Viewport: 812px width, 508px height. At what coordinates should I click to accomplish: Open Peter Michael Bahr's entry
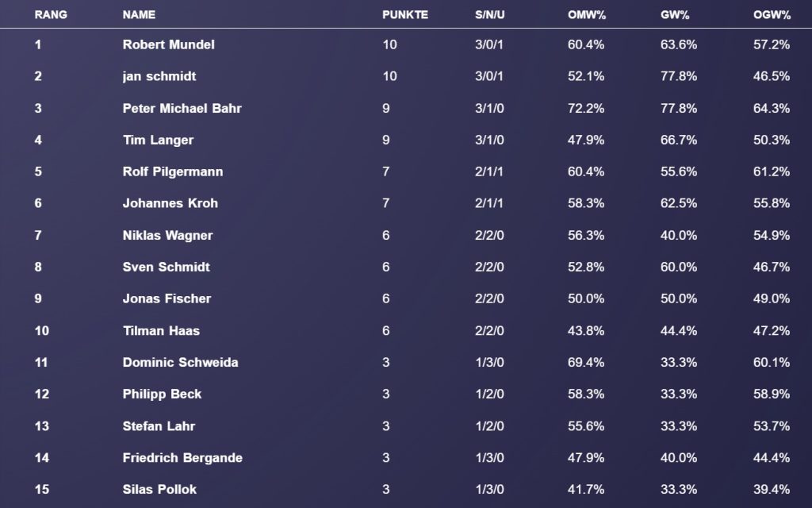182,108
